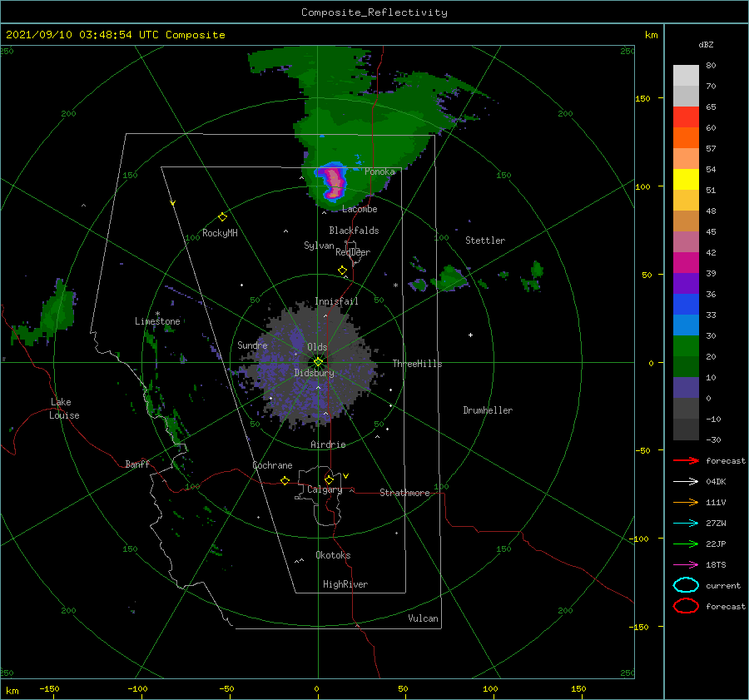
Task: Click the radar site marker at map center
Action: (x=318, y=362)
